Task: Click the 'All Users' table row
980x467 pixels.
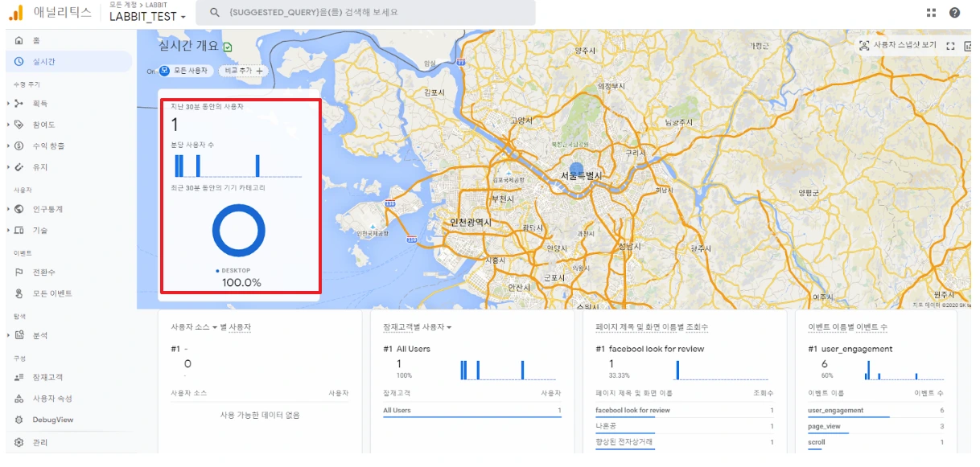Action: point(472,411)
